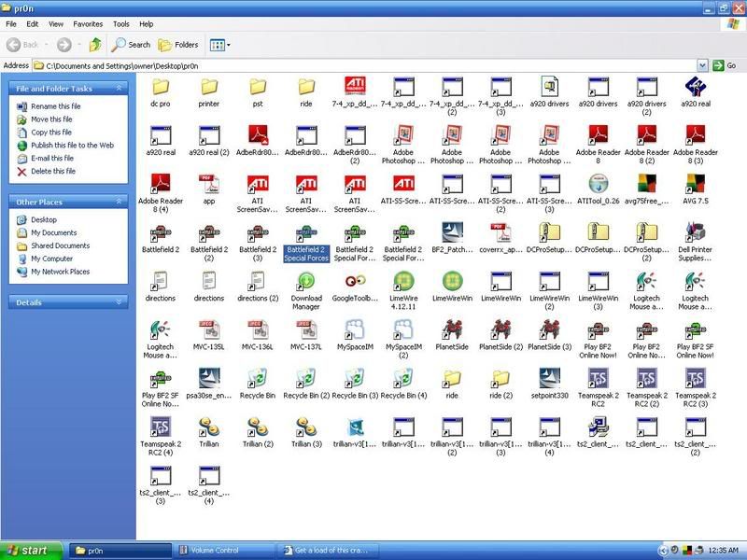Select the AVG 7.5 shortcut icon

(x=695, y=185)
